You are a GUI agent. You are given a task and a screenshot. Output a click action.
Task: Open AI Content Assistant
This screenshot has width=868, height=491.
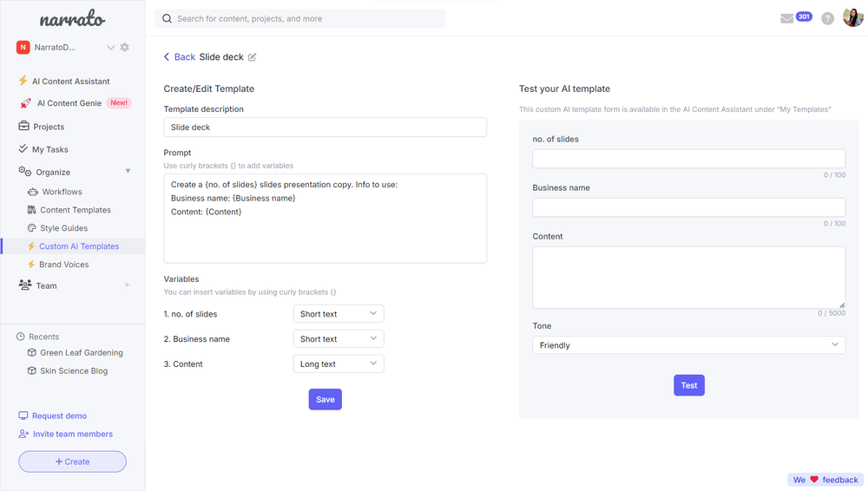pyautogui.click(x=71, y=81)
